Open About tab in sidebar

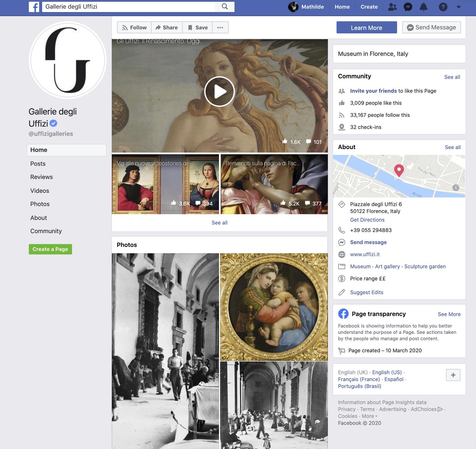click(x=38, y=218)
